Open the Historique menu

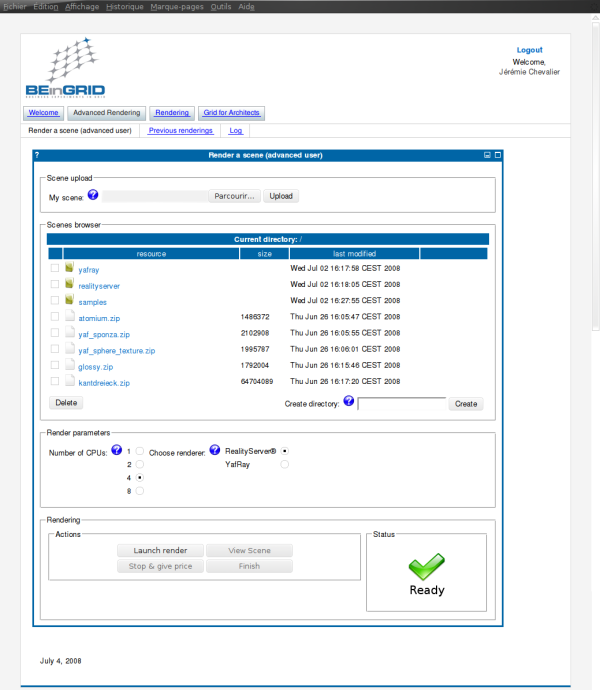pyautogui.click(x=124, y=6)
